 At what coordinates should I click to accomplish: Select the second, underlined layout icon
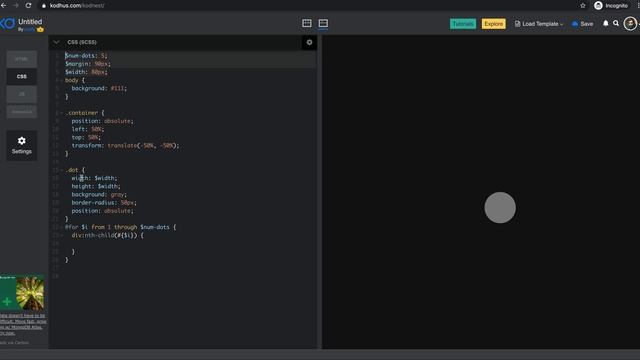[323, 24]
